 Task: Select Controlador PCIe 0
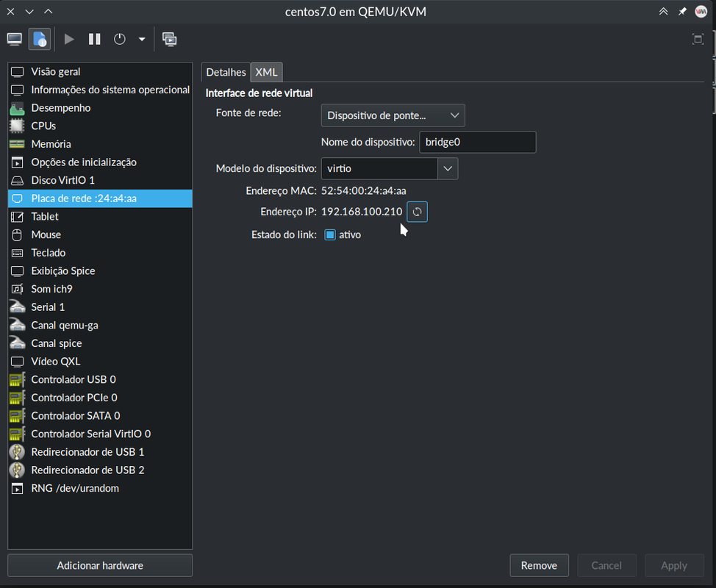point(100,398)
